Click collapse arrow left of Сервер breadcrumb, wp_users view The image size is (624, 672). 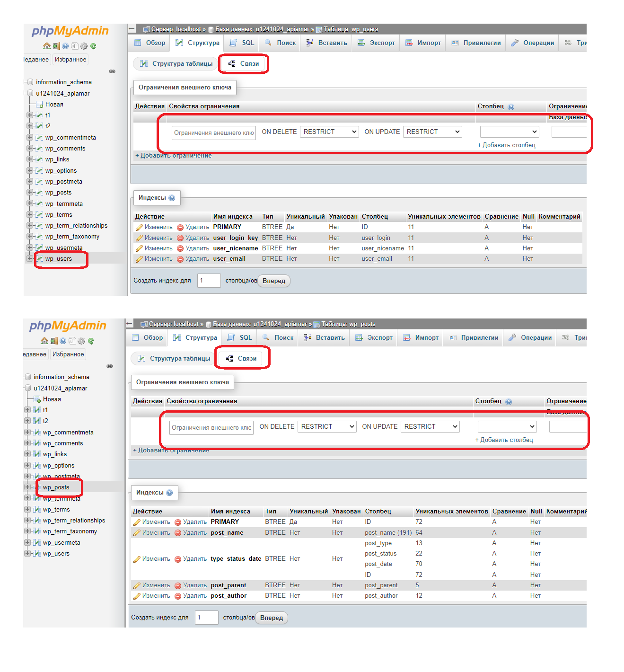(132, 29)
